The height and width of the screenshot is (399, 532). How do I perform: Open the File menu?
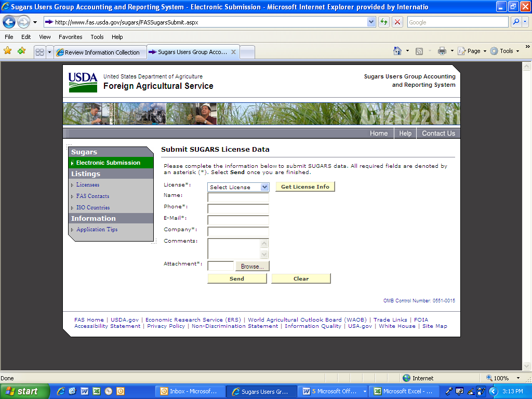[9, 37]
